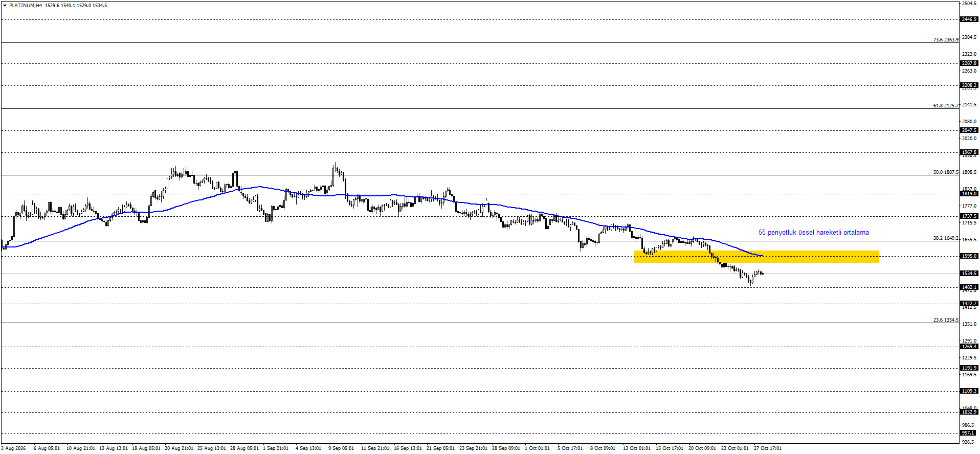Image resolution: width=980 pixels, height=454 pixels.
Task: Select the "PLATINUM,H4" chart title text
Action: tap(26, 6)
